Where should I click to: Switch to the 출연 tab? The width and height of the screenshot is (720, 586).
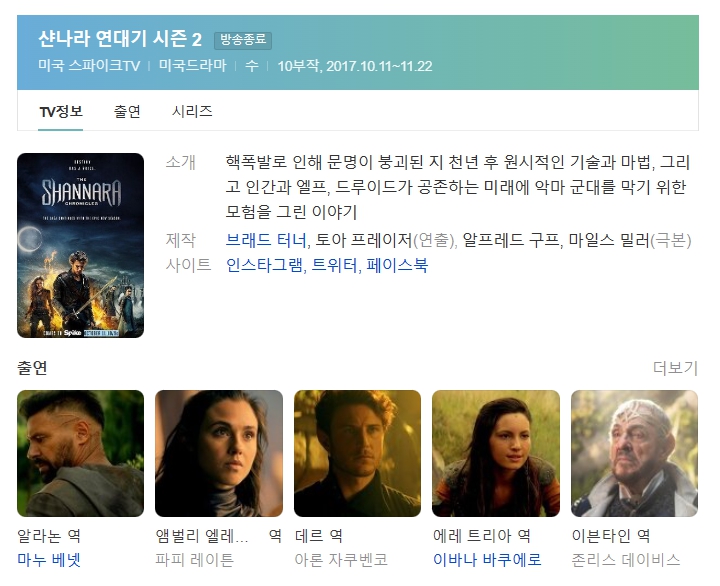(x=127, y=112)
